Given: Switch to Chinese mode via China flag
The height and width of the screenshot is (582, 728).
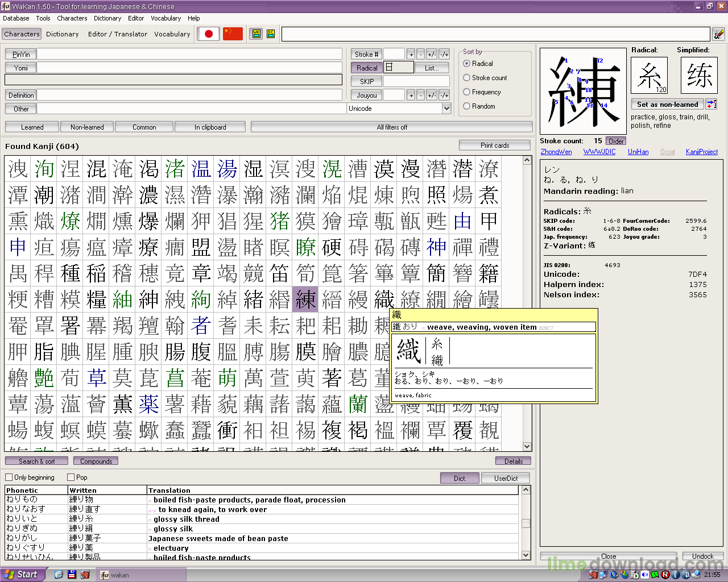Looking at the screenshot, I should coord(233,34).
